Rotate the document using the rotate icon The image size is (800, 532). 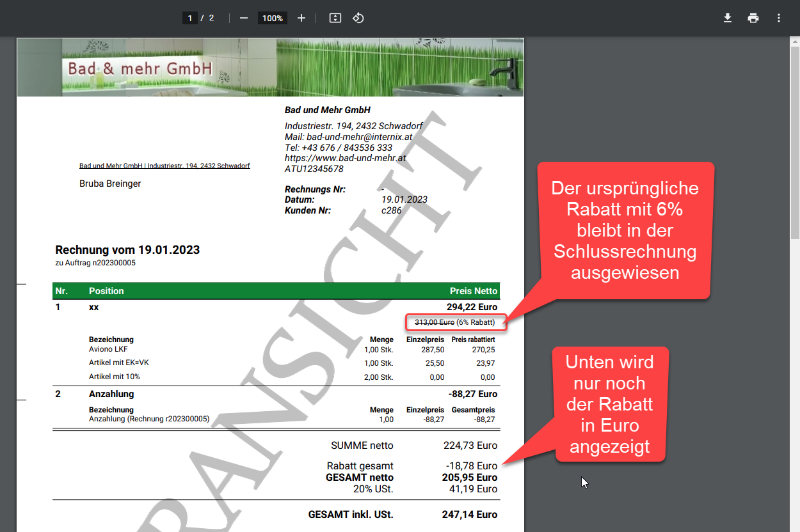click(x=358, y=18)
